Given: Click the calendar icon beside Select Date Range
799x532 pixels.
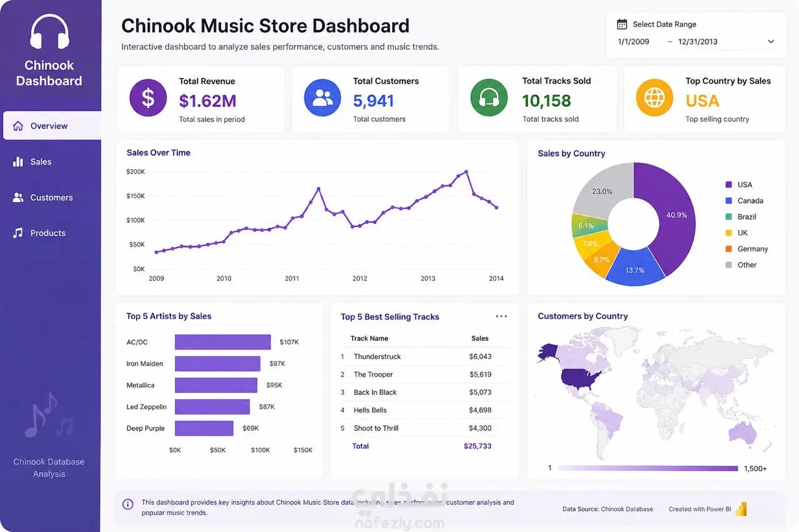Looking at the screenshot, I should coord(622,24).
